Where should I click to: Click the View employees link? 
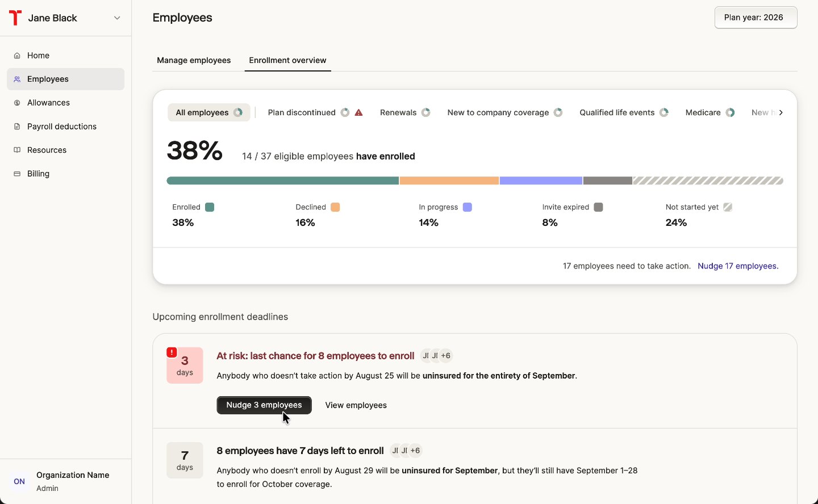click(x=356, y=405)
